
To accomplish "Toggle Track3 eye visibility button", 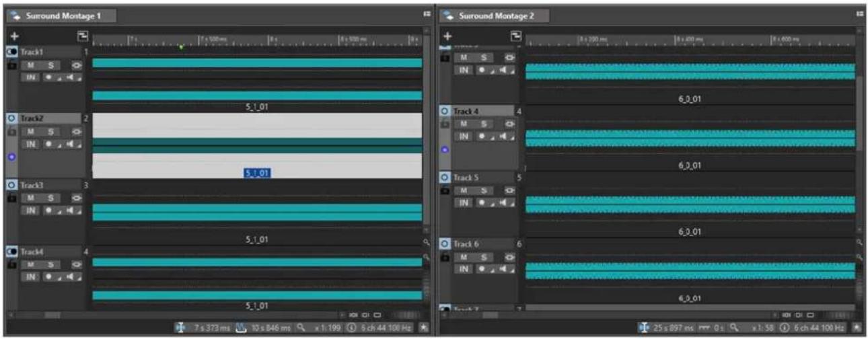I will 77,198.
